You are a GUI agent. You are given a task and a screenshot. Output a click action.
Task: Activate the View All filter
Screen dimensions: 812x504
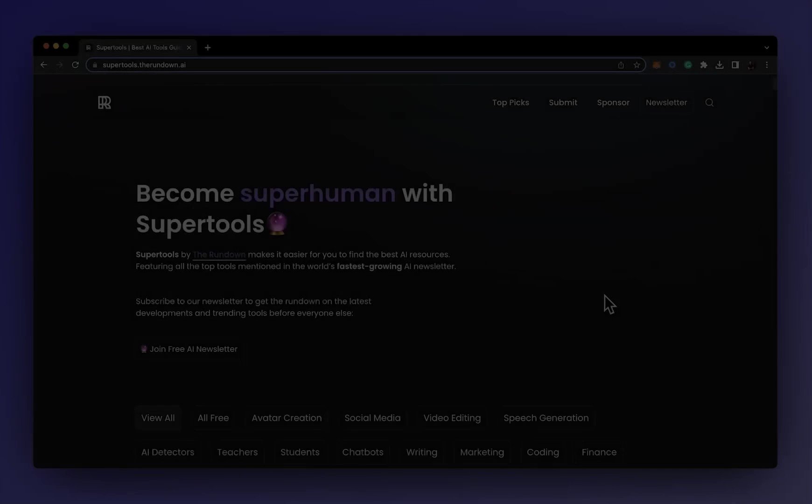pos(158,418)
